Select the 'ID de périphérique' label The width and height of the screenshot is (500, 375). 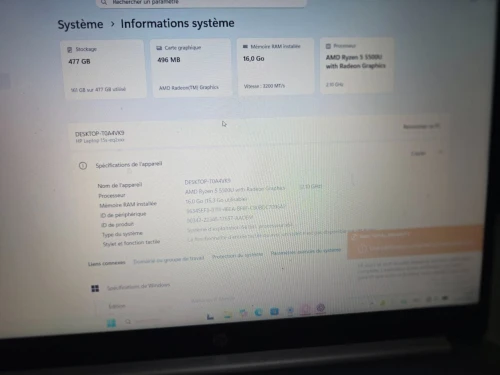[123, 214]
